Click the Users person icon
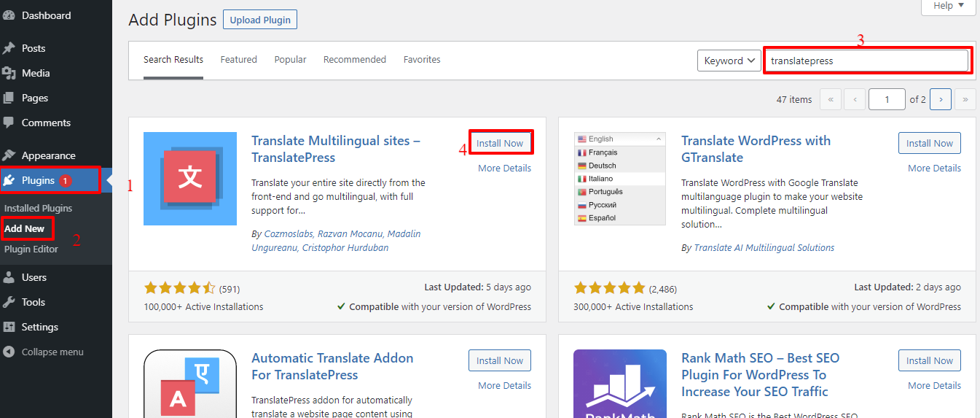Image resolution: width=980 pixels, height=418 pixels. point(9,277)
